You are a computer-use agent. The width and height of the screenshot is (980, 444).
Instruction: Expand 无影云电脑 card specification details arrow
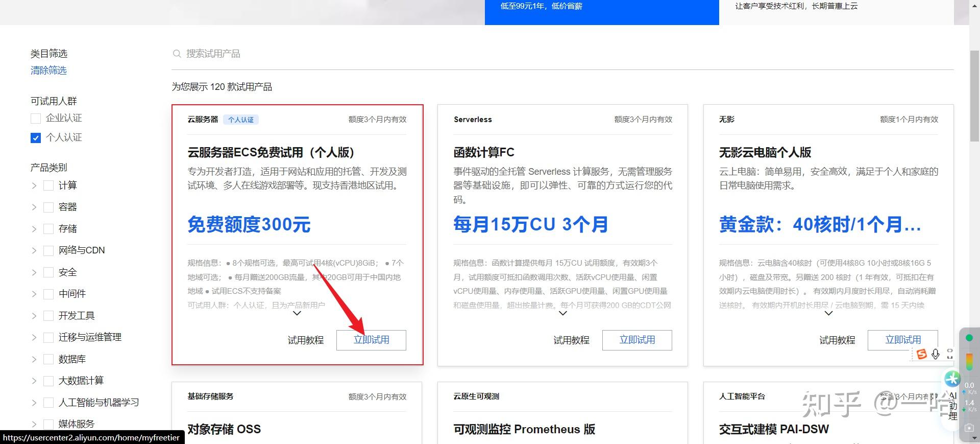tap(829, 313)
